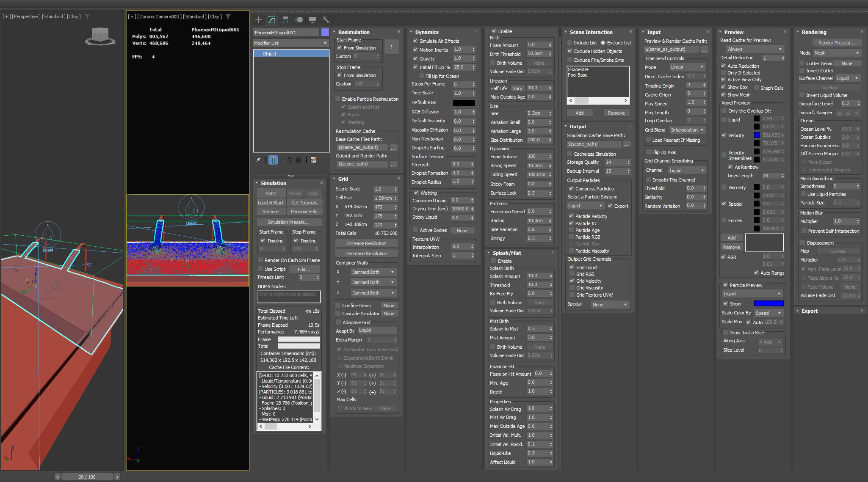868x482 pixels.
Task: Open the Standard menu in Perspective viewport
Action: [x=54, y=17]
